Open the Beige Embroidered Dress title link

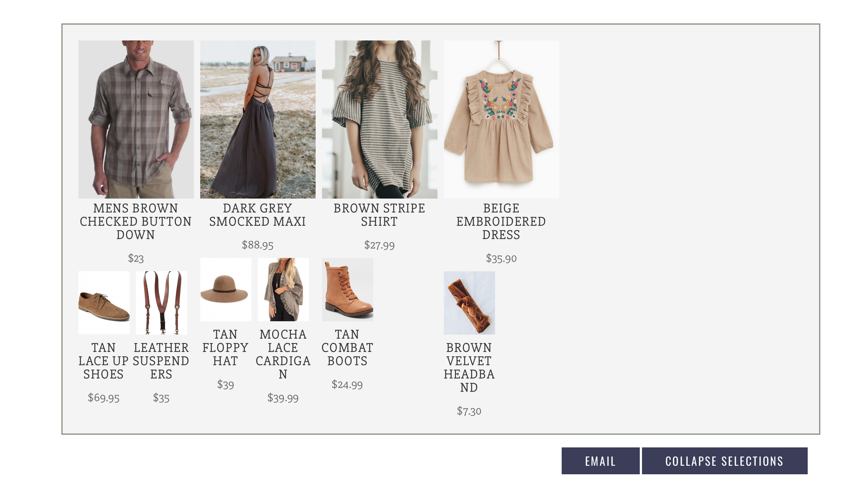[501, 221]
